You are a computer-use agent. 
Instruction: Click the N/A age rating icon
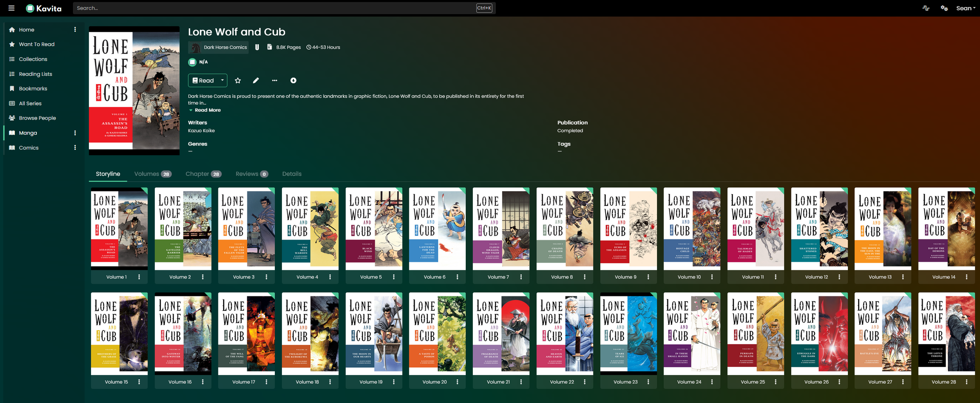pyautogui.click(x=192, y=62)
